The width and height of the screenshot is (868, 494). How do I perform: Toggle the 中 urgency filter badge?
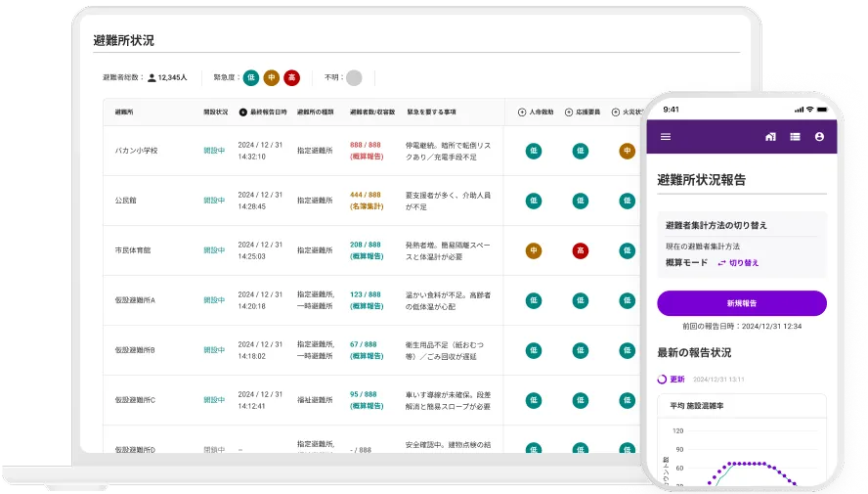(271, 77)
